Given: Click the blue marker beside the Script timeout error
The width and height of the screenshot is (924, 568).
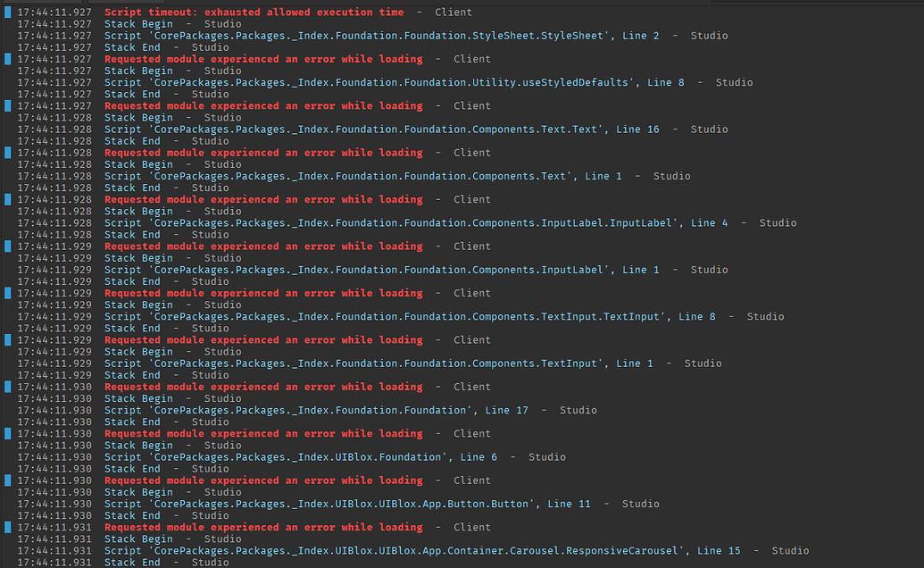Looking at the screenshot, I should coord(7,12).
